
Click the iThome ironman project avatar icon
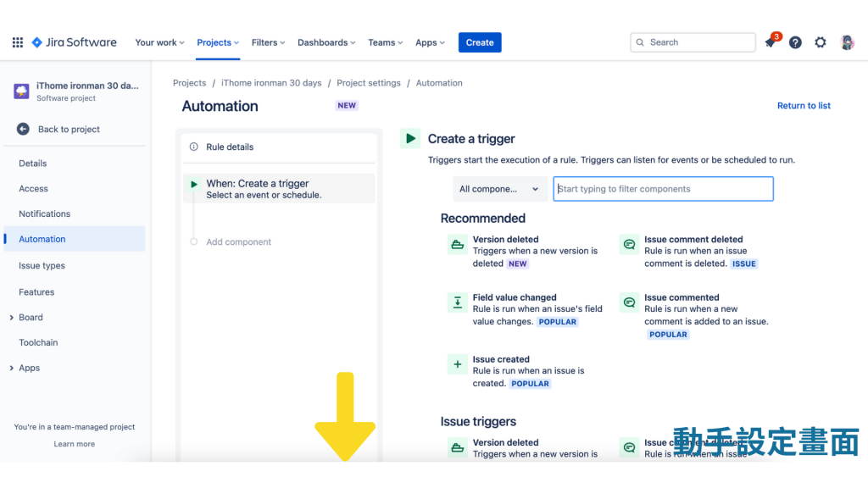click(x=21, y=91)
